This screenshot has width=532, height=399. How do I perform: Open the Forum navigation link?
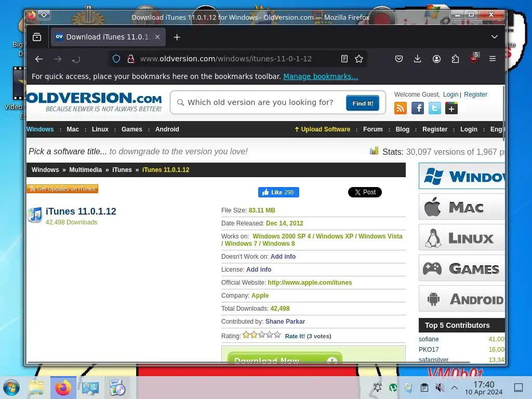click(x=373, y=129)
